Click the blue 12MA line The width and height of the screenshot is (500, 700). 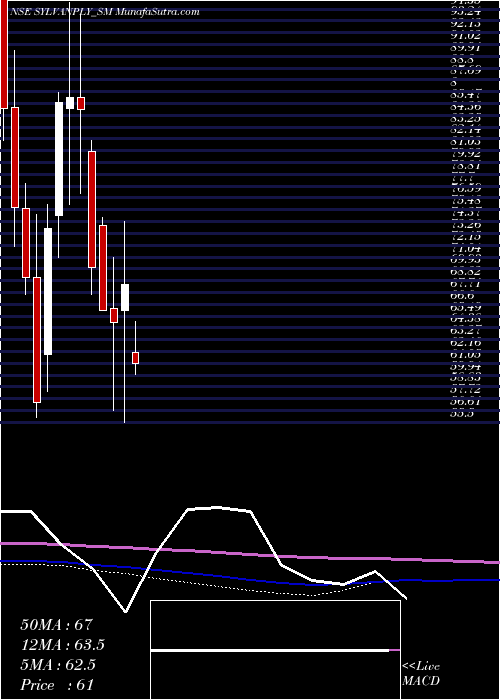pos(250,579)
